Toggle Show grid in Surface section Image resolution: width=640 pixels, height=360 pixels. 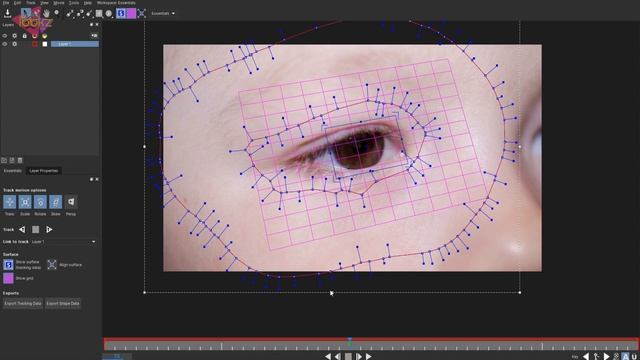(8, 278)
